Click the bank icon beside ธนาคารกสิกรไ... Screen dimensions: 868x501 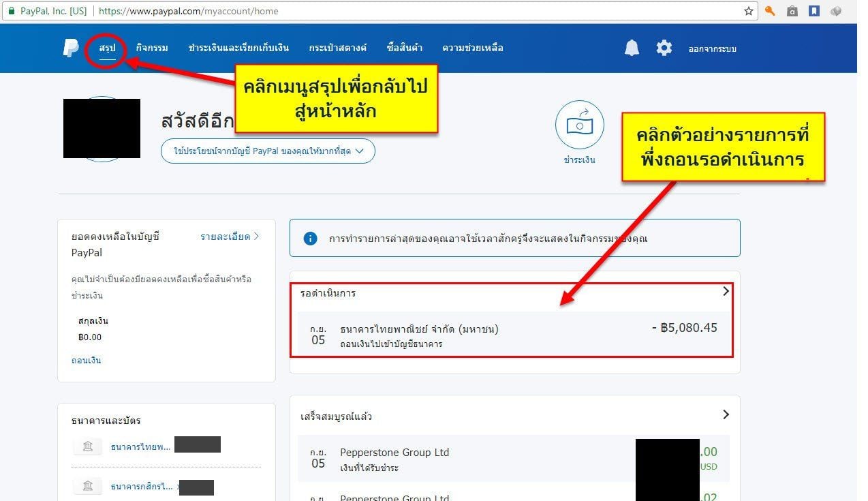pyautogui.click(x=88, y=486)
